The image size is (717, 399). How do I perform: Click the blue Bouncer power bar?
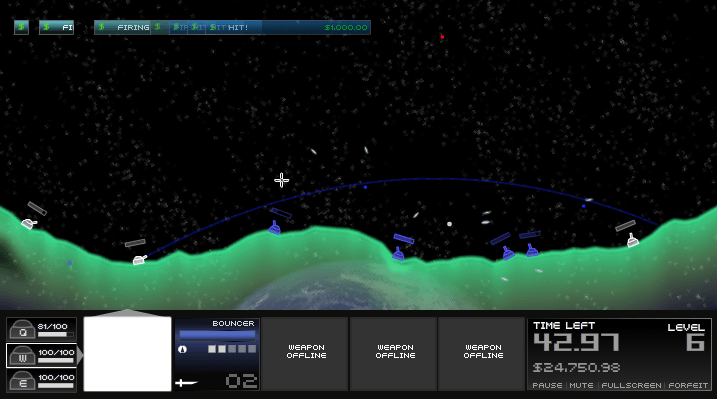point(217,335)
